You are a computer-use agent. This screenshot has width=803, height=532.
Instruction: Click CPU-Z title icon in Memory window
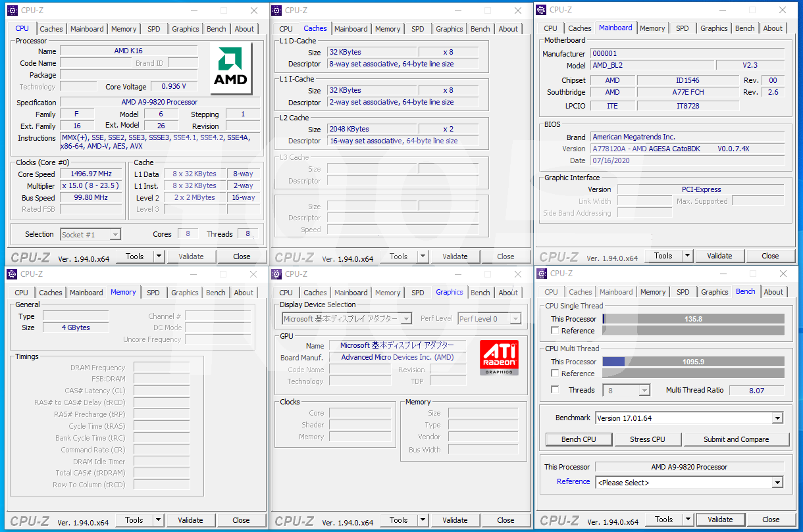(x=11, y=274)
